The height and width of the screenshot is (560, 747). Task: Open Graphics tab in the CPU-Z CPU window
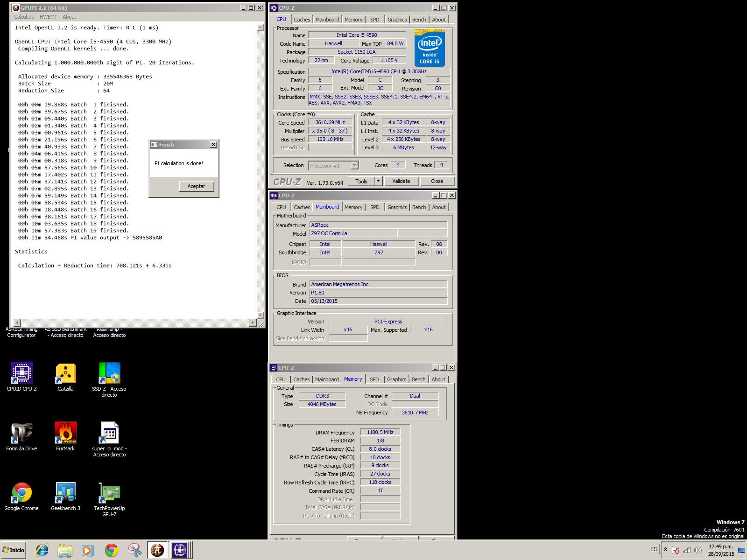pos(397,20)
